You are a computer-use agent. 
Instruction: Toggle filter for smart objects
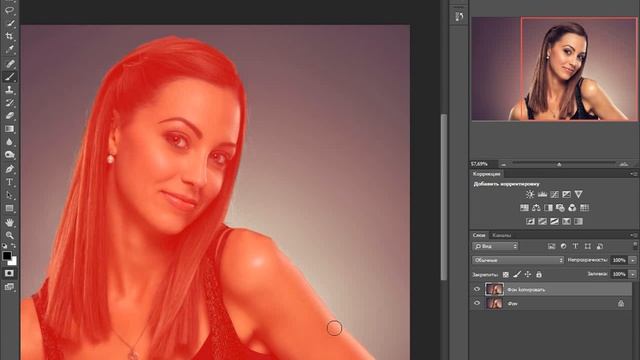[600, 246]
